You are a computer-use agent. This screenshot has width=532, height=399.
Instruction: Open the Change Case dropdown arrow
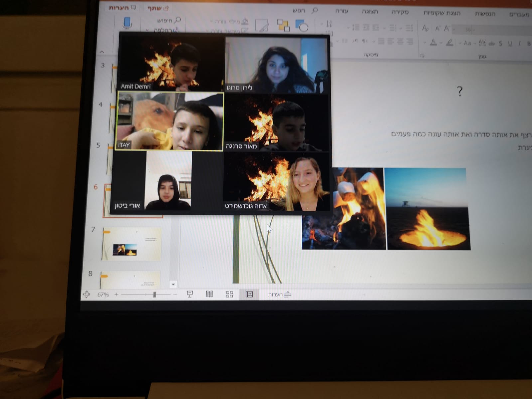tap(460, 43)
